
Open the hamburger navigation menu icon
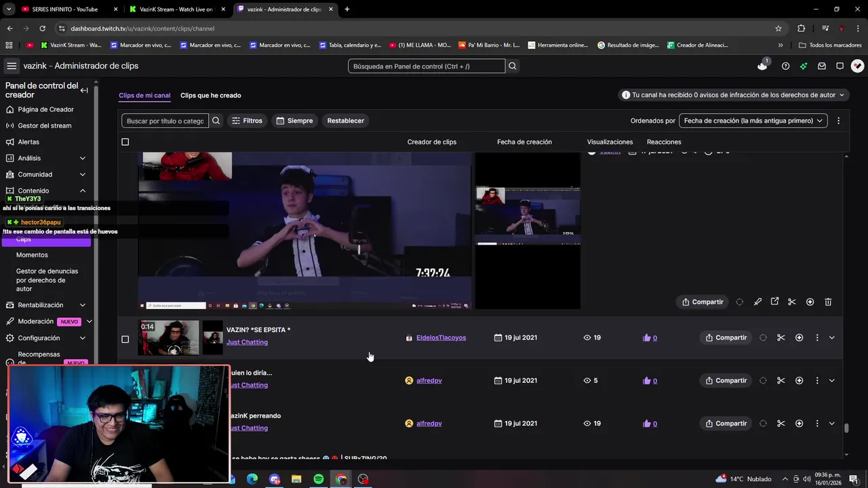(12, 66)
